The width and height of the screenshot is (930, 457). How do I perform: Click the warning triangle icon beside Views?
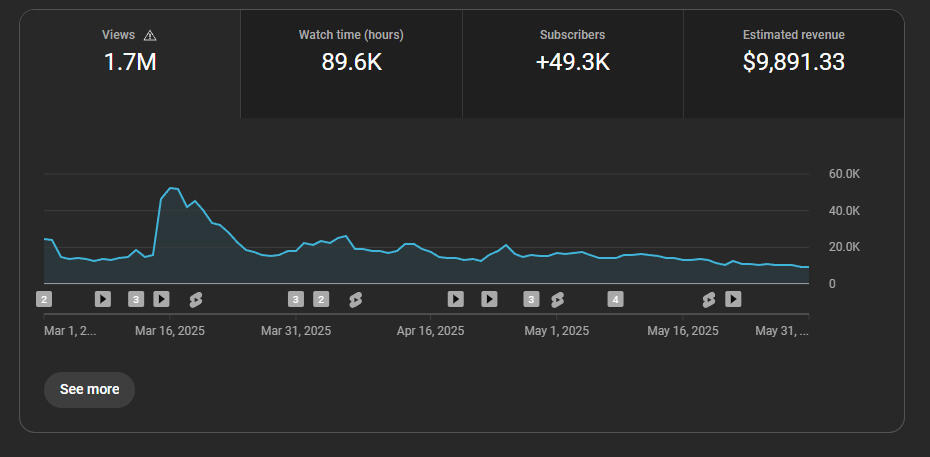pos(150,35)
